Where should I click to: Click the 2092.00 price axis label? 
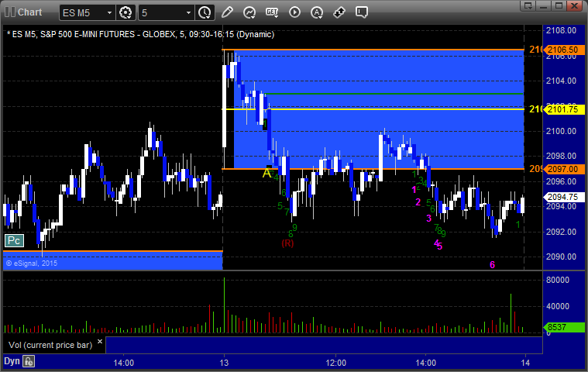click(x=561, y=232)
